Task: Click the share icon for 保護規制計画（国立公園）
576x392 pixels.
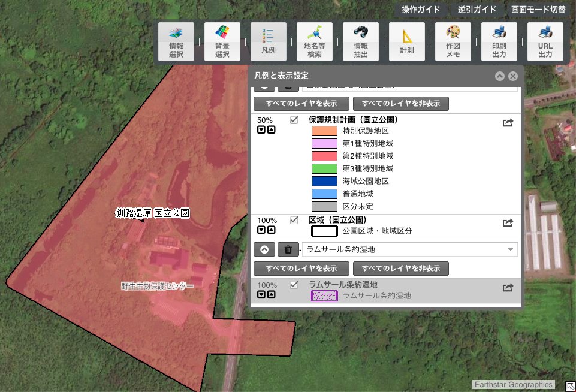Action: coord(508,122)
